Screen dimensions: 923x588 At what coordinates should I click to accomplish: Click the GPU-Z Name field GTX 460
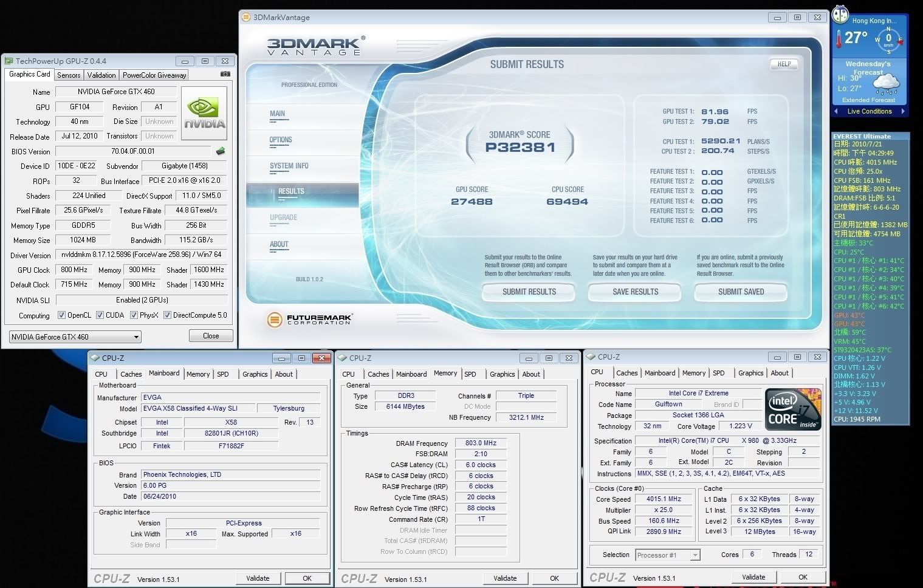pyautogui.click(x=116, y=92)
